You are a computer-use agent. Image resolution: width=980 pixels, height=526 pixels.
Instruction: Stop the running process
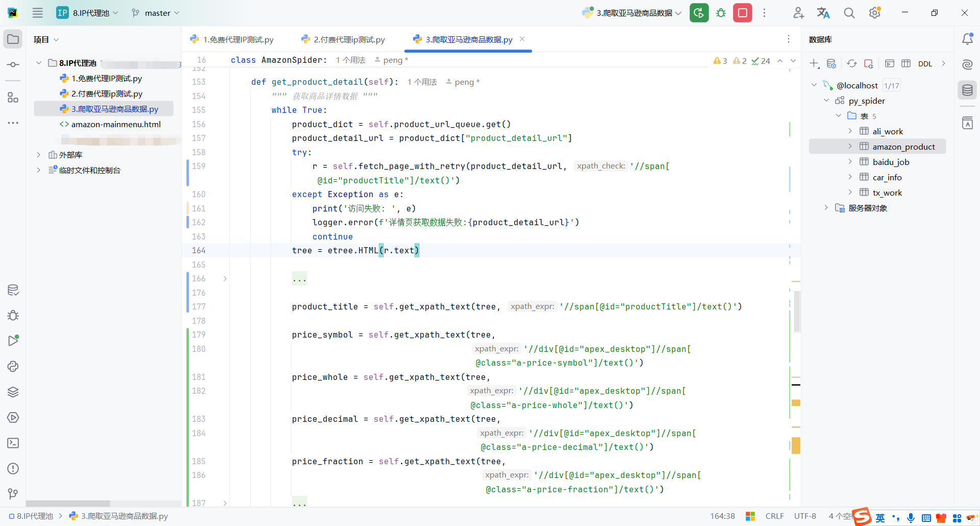[x=743, y=13]
